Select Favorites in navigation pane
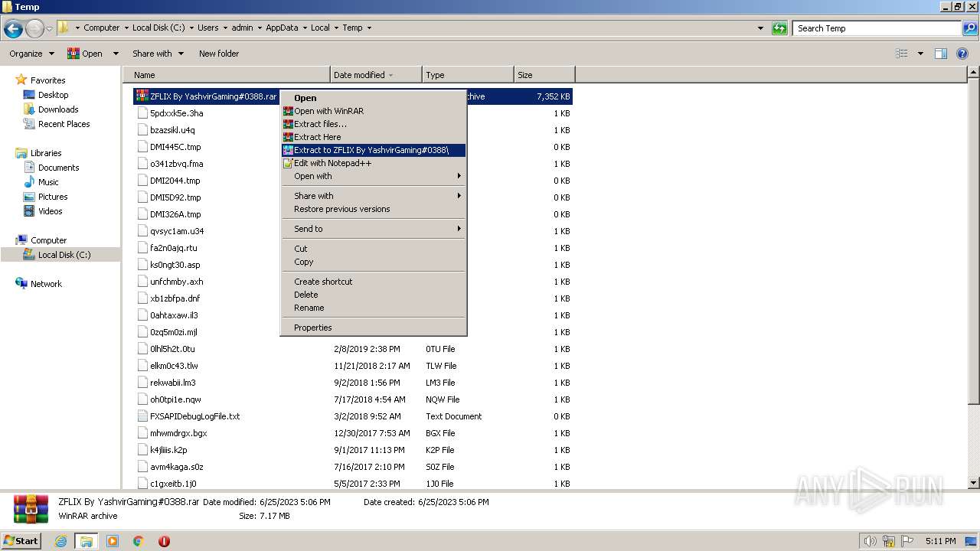 pyautogui.click(x=47, y=80)
